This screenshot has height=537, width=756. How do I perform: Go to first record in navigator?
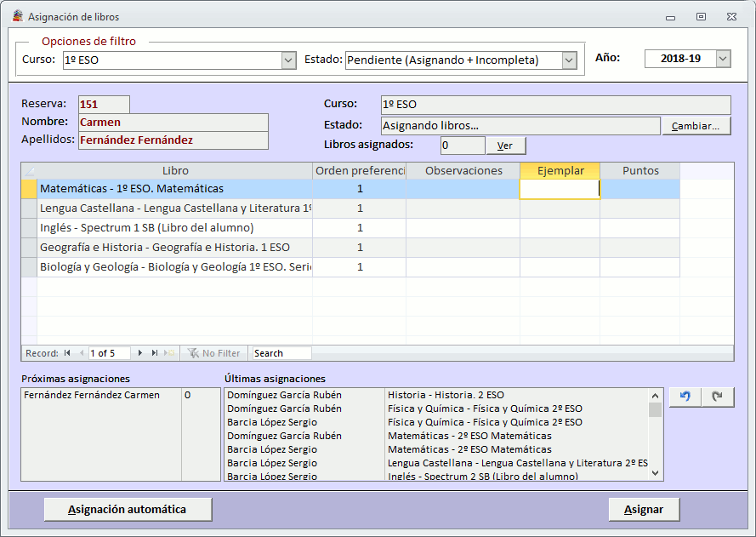[67, 353]
